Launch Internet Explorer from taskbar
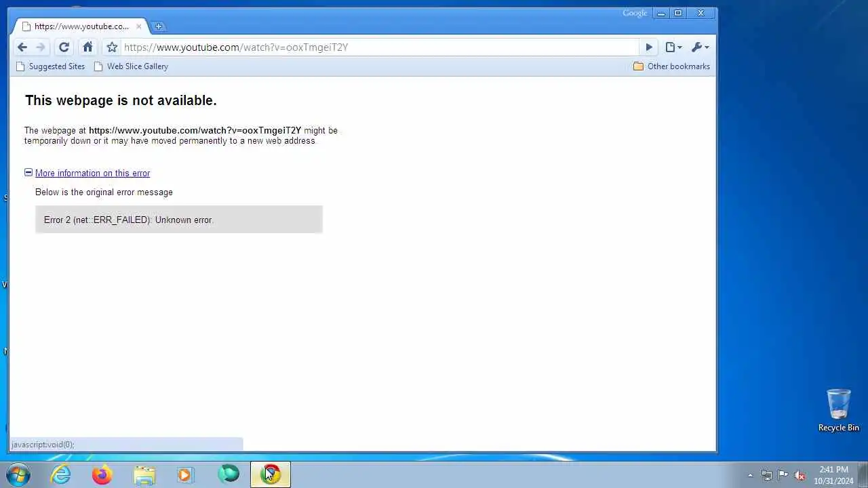 tap(61, 474)
